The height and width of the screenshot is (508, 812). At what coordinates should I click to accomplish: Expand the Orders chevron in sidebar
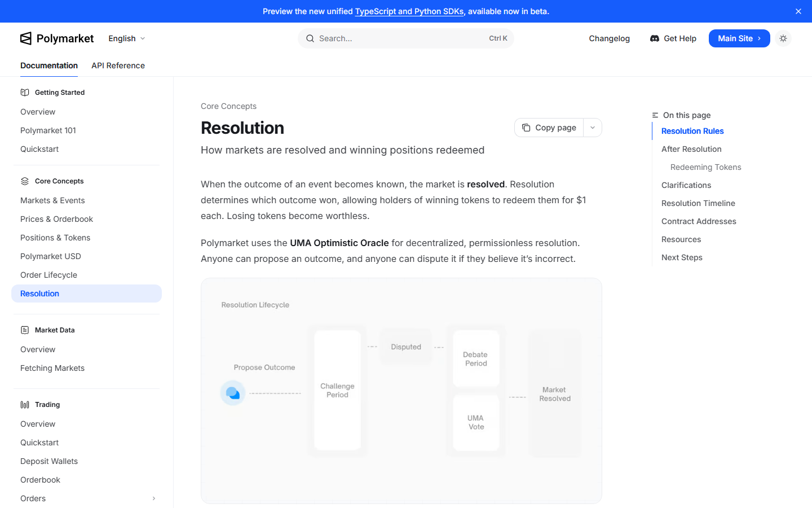point(154,498)
